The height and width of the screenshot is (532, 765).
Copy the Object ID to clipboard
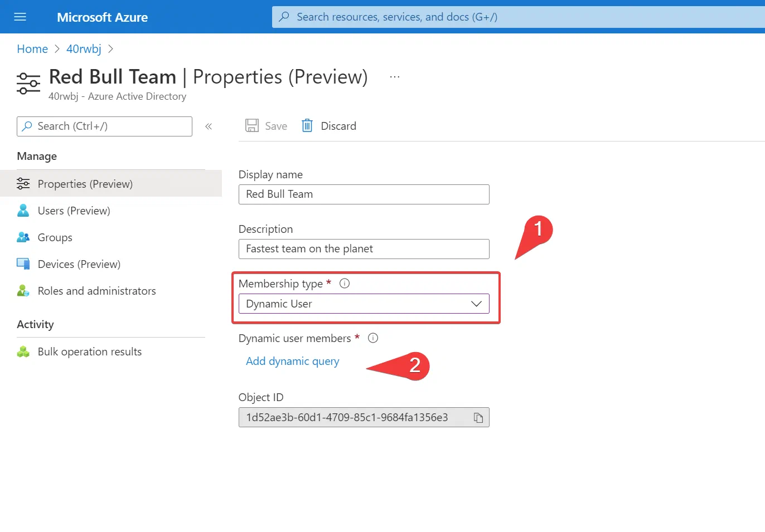[478, 417]
